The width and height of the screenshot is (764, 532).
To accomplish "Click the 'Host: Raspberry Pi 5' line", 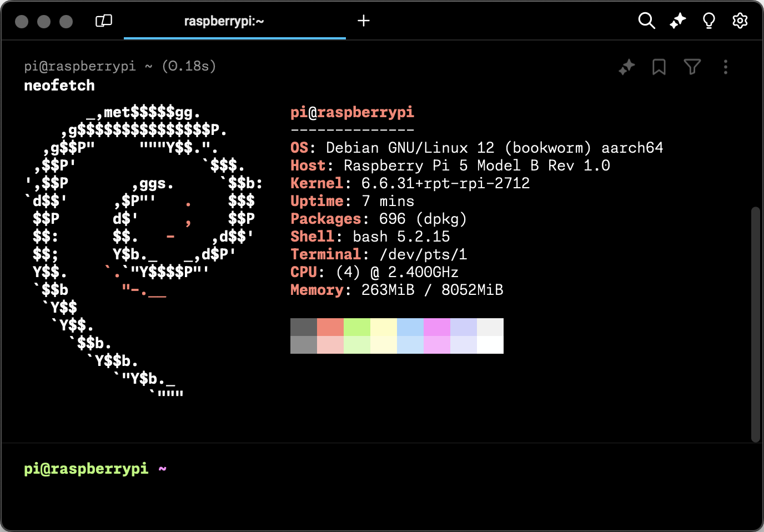I will click(450, 165).
